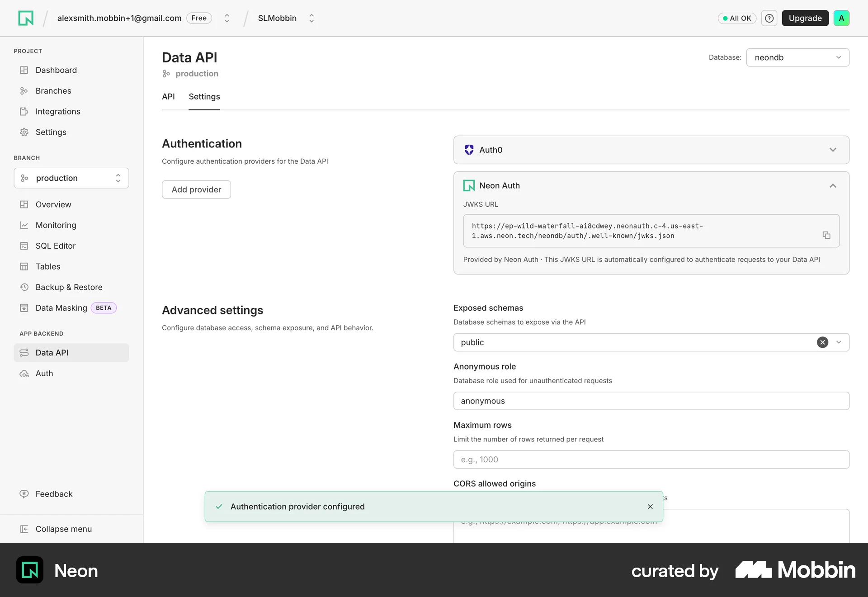Open the Exposed schemas dropdown chevron
The image size is (868, 597).
[x=839, y=342]
